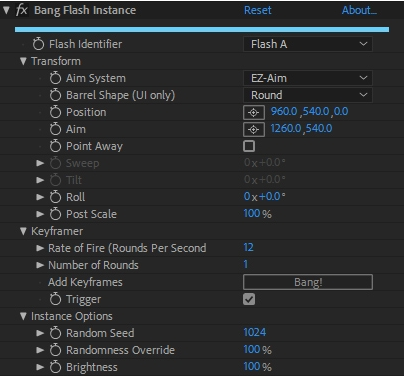Edit the Post Scale 100 value
The width and height of the screenshot is (404, 376).
click(252, 213)
